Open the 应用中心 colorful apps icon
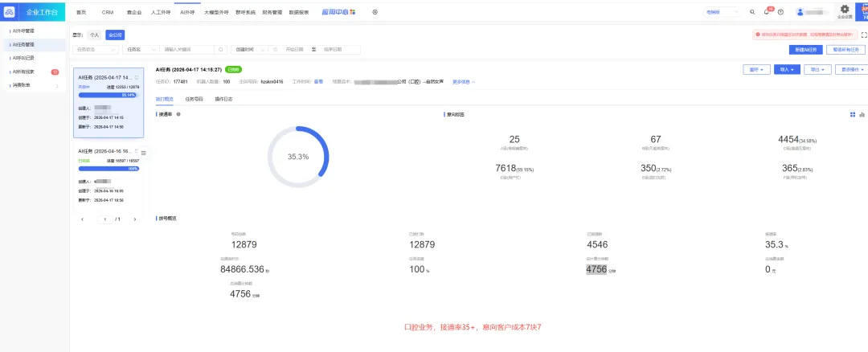Image resolution: width=868 pixels, height=352 pixels. (x=353, y=11)
